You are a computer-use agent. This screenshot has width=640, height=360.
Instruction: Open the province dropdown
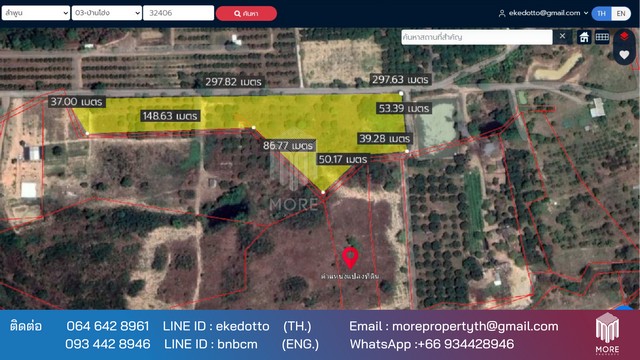pyautogui.click(x=36, y=13)
